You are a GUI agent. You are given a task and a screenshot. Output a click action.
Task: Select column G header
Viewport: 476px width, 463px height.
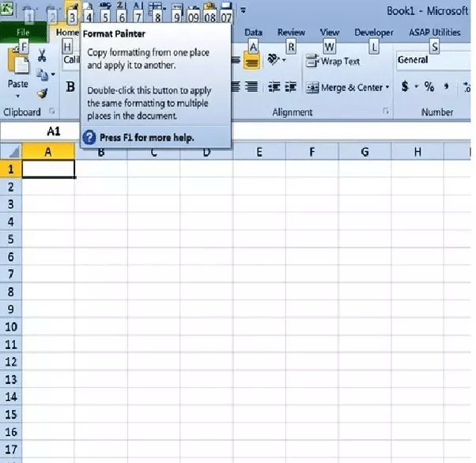point(365,151)
